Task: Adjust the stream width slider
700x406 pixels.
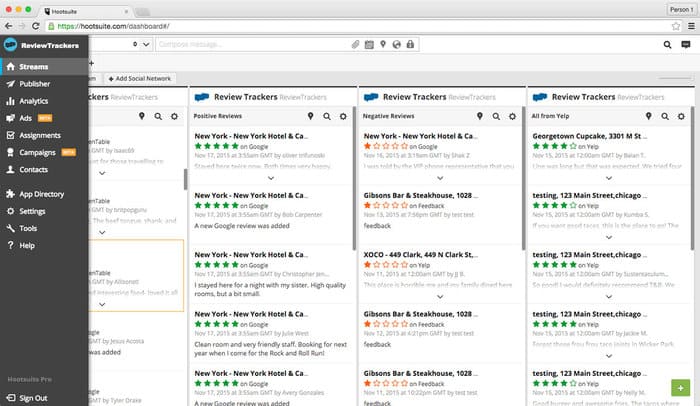Action: point(676,78)
